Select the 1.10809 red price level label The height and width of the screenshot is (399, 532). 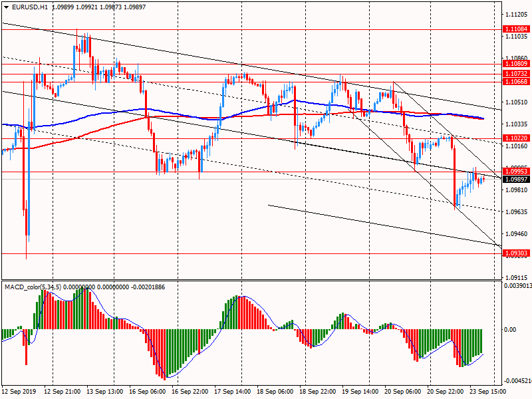tap(517, 64)
